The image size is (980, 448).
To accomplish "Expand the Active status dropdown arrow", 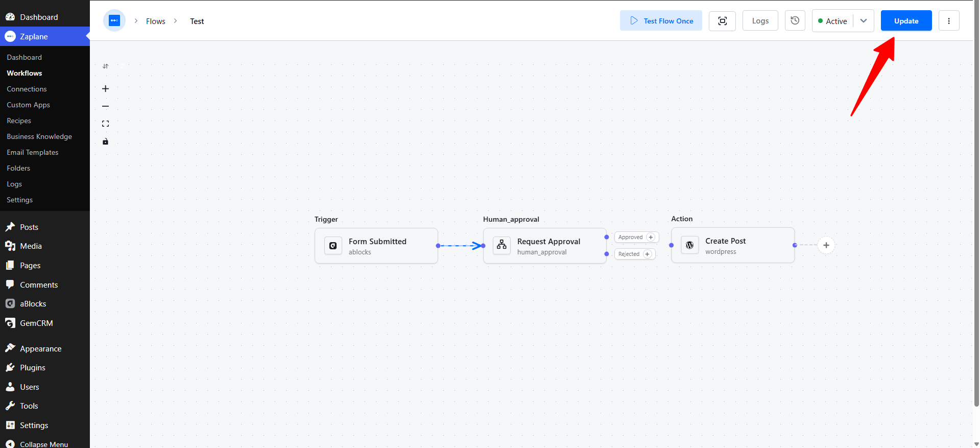I will pos(864,21).
